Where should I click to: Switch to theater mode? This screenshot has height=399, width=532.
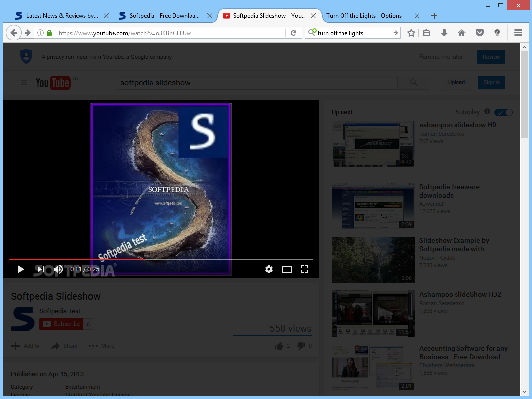[287, 269]
